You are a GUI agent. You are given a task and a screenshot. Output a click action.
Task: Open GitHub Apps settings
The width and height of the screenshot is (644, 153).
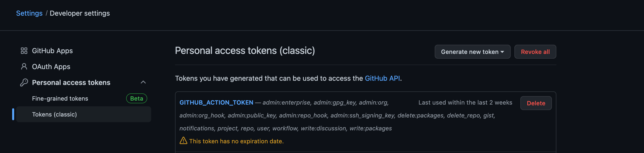click(52, 51)
